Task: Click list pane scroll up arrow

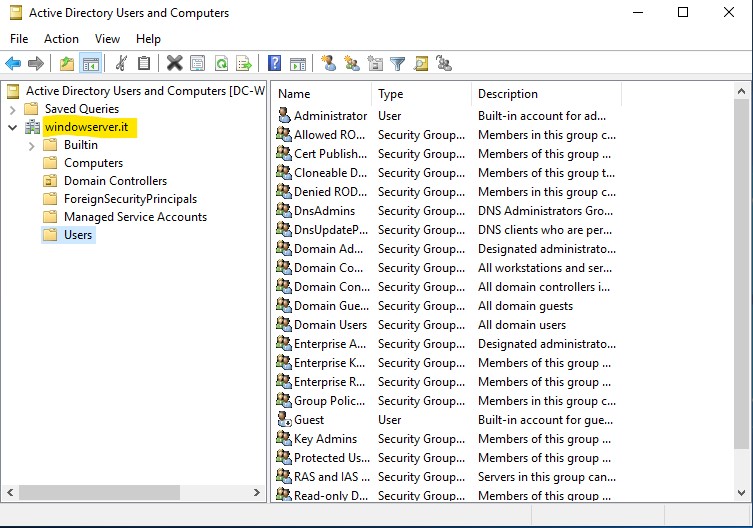Action: pyautogui.click(x=741, y=91)
